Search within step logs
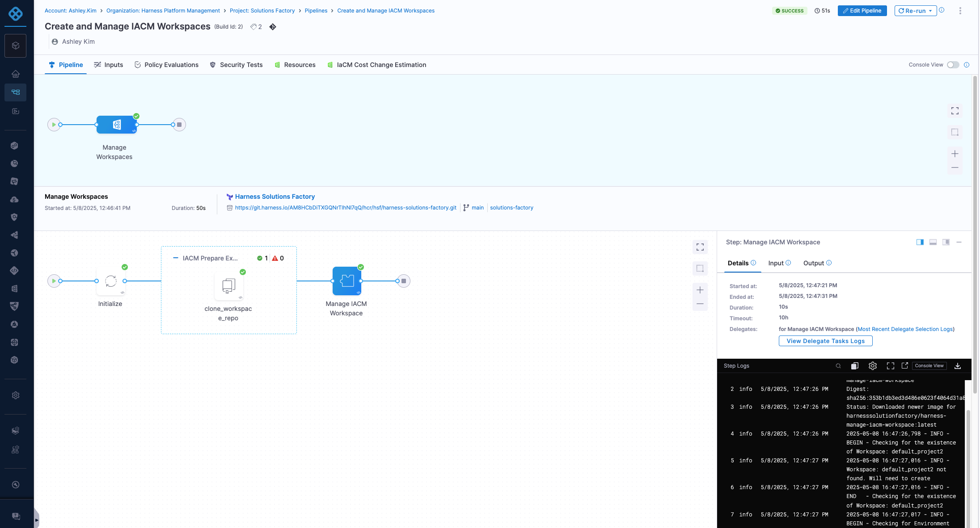The width and height of the screenshot is (980, 528). 838,366
